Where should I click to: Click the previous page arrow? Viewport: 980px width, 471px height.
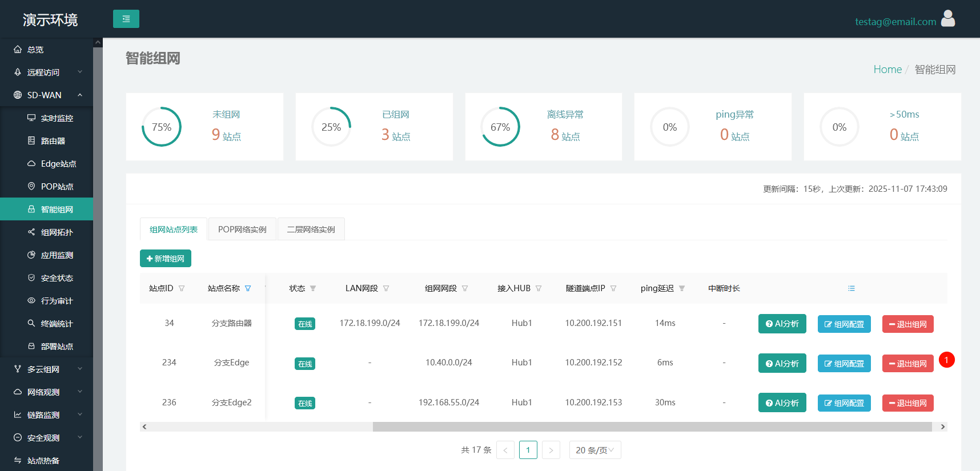[505, 450]
